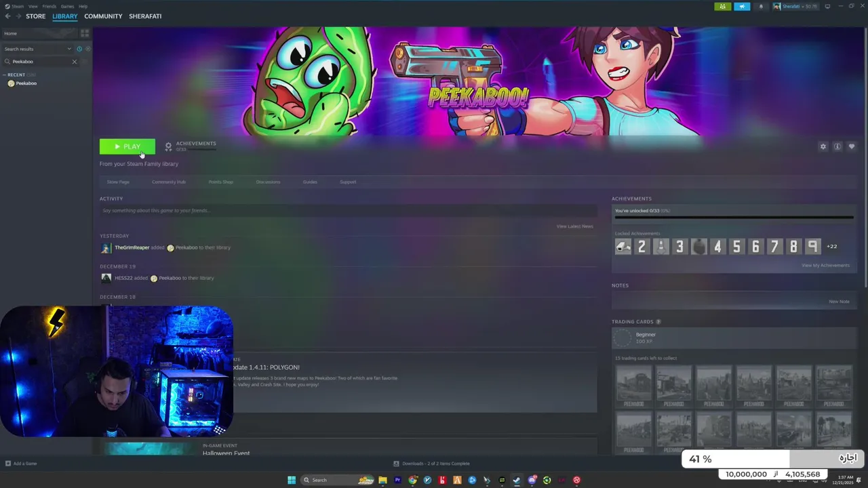Open the SHERAFATI profile tab

[145, 16]
